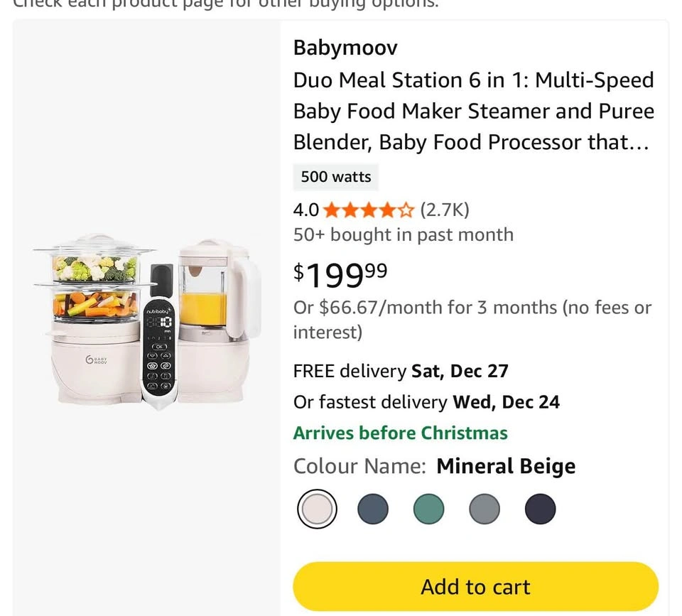The width and height of the screenshot is (682, 616).
Task: Pick the green colour swatch
Action: [x=428, y=509]
